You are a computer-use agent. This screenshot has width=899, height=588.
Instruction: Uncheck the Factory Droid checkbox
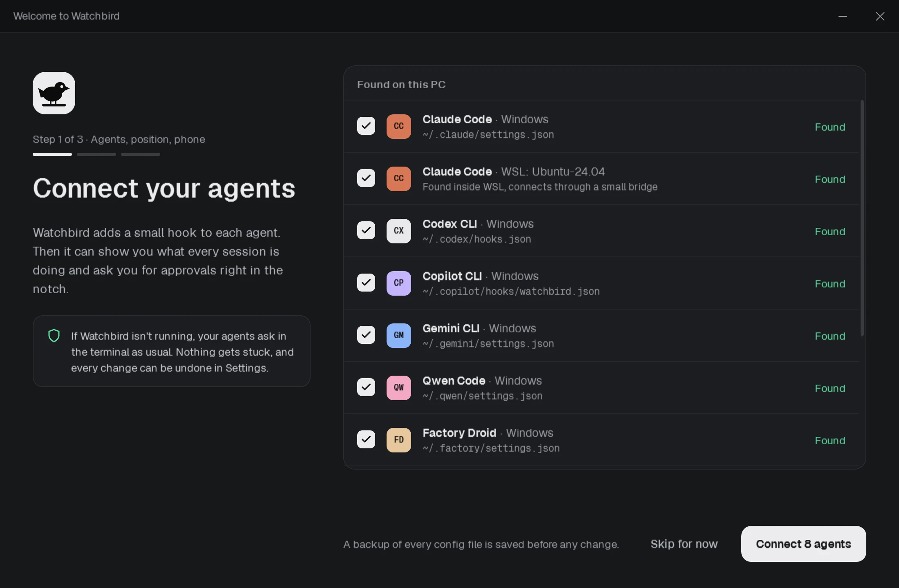pos(366,439)
